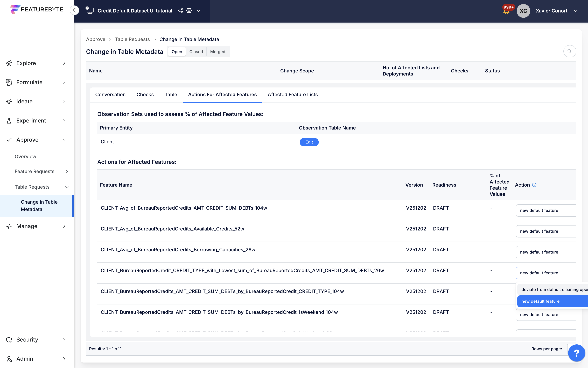588x368 pixels.
Task: Select the Open status filter
Action: (177, 52)
